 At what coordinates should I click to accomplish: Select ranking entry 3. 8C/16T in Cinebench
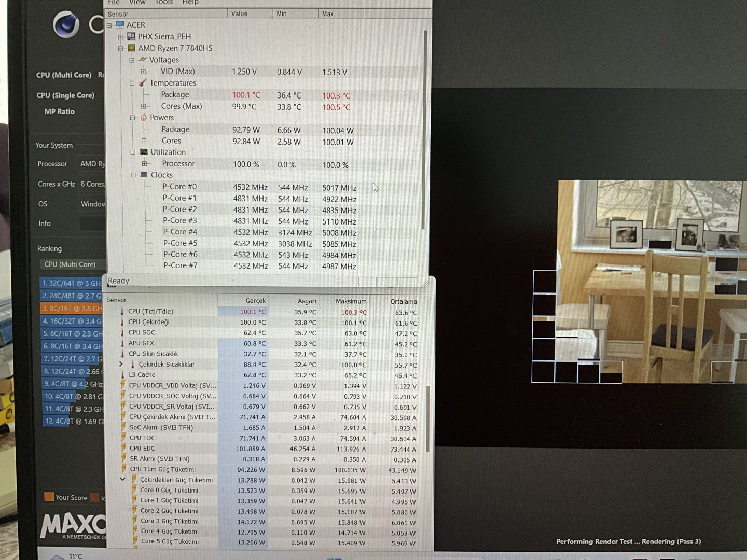[72, 308]
